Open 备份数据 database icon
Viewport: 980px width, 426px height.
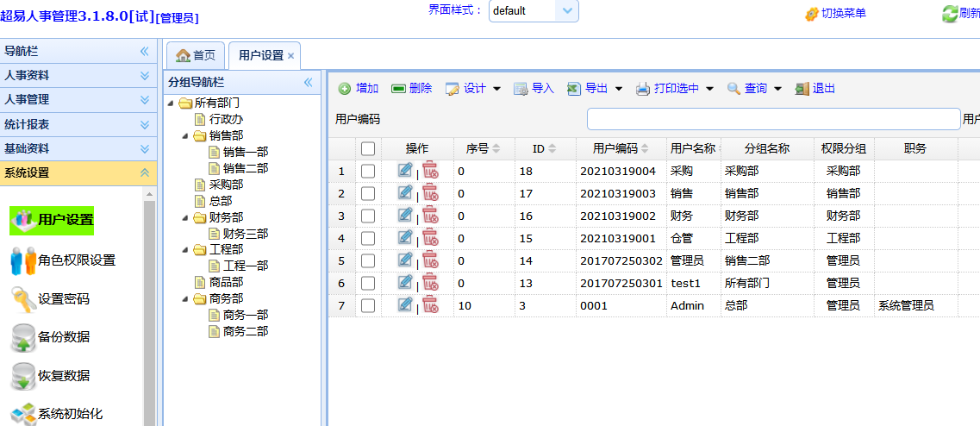(x=24, y=337)
